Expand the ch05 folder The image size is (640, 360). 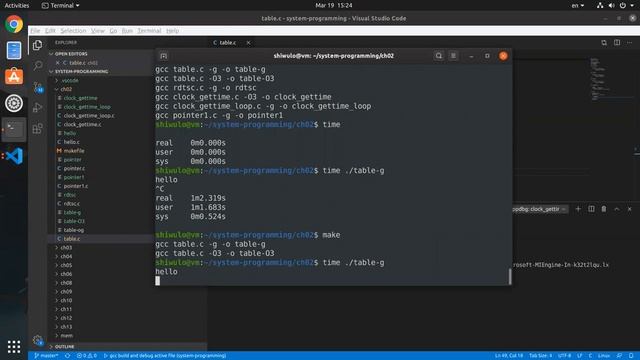tap(64, 265)
